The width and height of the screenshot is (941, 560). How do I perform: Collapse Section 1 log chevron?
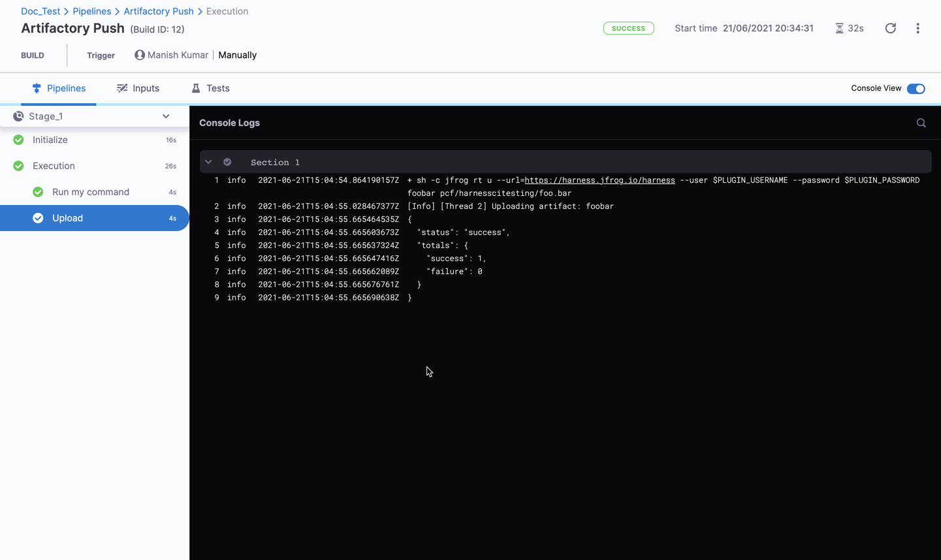[208, 162]
